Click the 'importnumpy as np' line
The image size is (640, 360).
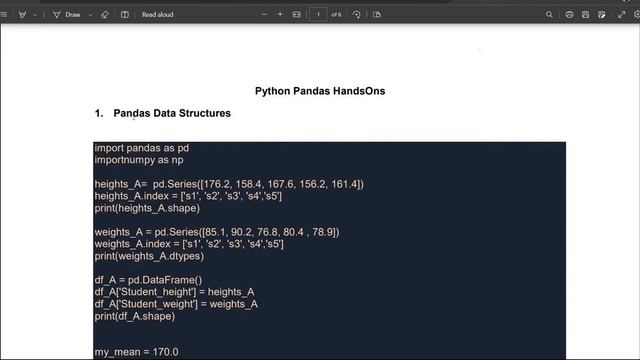[x=139, y=160]
